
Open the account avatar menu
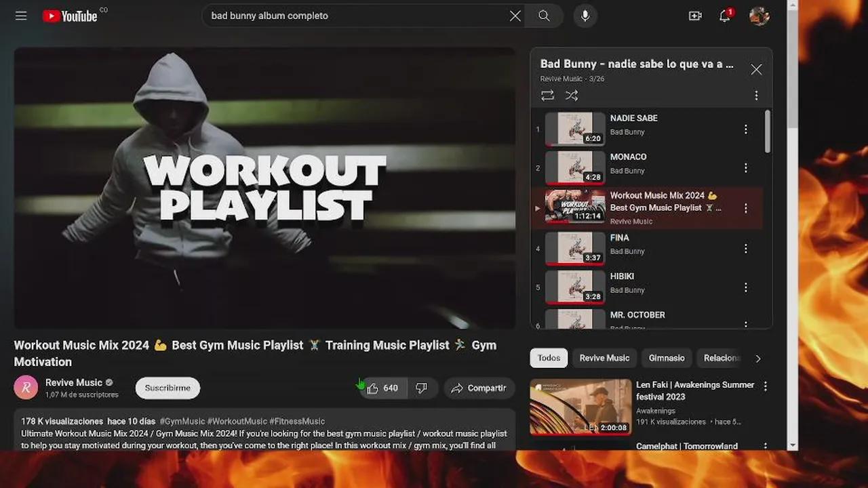[759, 16]
